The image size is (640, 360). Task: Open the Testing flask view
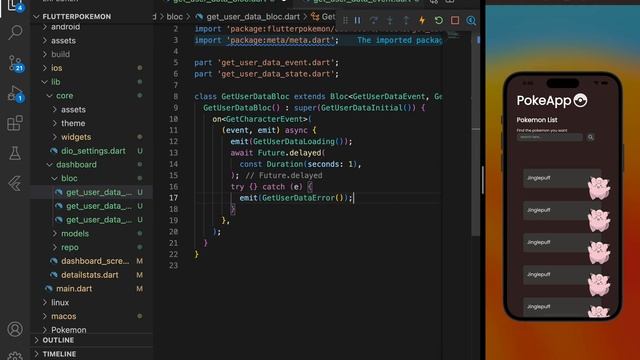pos(15,153)
